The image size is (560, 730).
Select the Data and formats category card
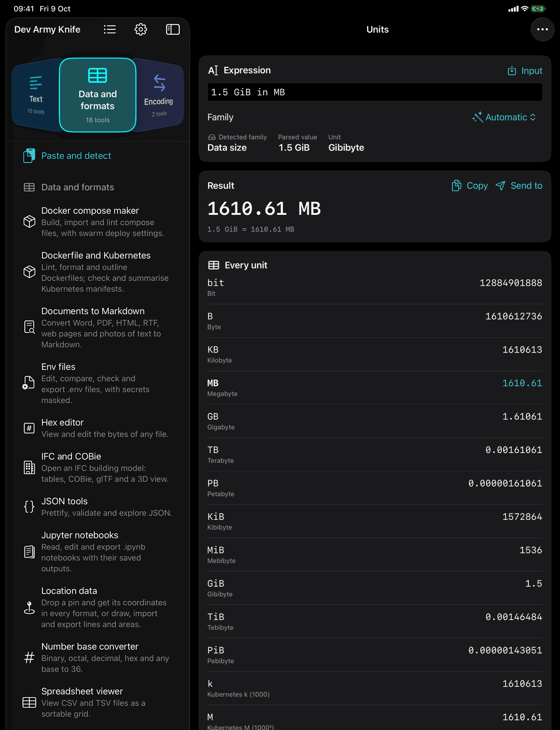tap(98, 95)
